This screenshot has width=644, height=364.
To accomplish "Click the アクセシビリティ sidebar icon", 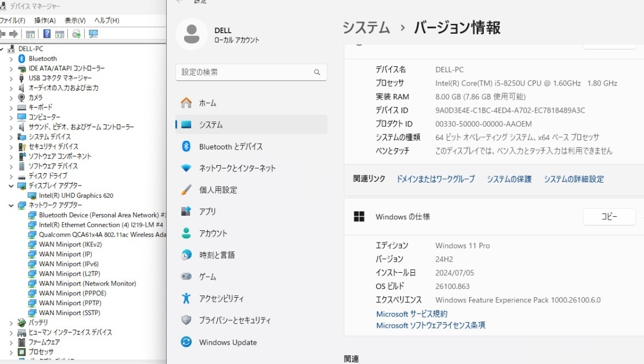I will 185,298.
